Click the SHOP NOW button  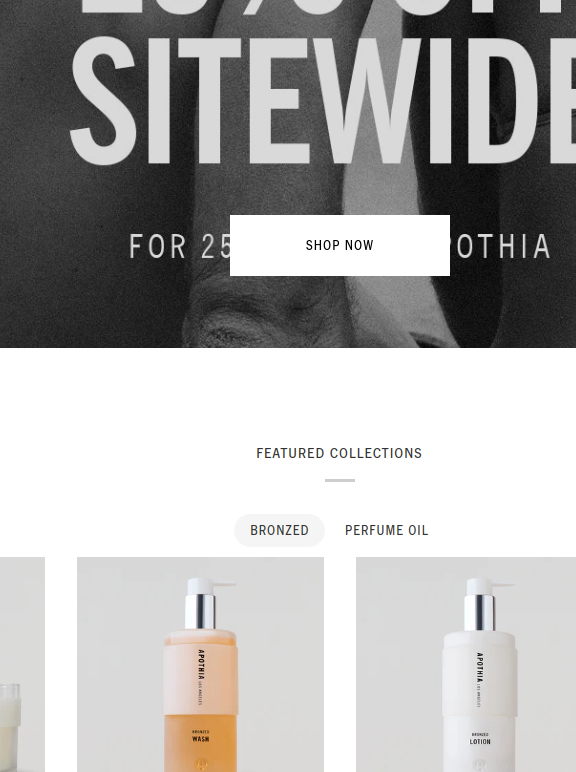(340, 245)
